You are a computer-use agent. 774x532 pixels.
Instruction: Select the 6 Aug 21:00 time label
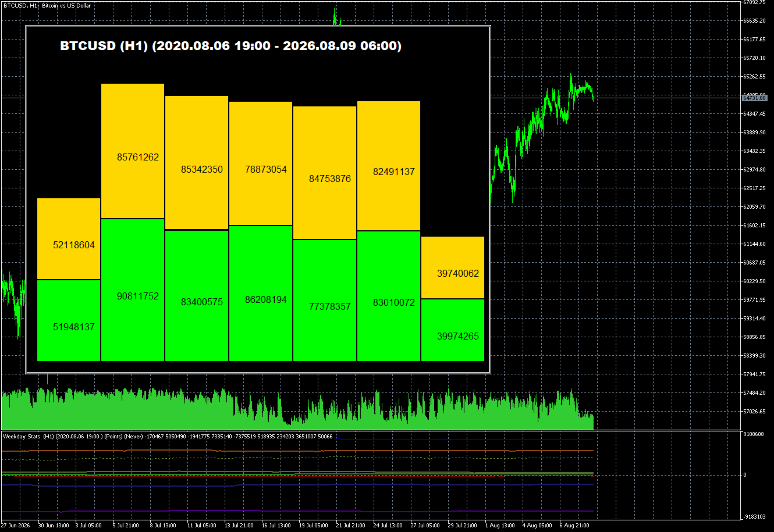tap(574, 526)
